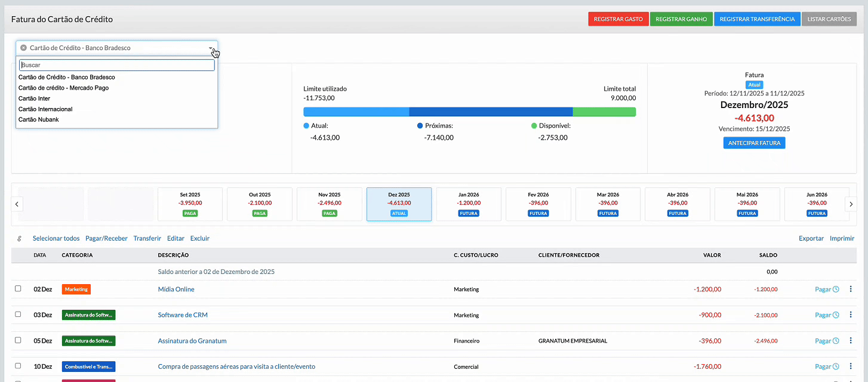The height and width of the screenshot is (382, 868).
Task: Click the Antecipar Fatura button
Action: click(x=755, y=143)
